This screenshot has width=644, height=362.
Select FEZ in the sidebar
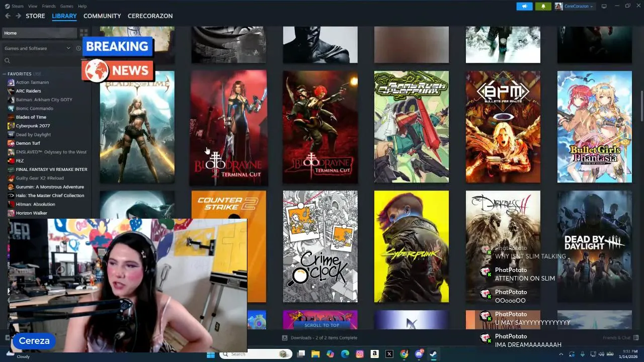[20, 161]
